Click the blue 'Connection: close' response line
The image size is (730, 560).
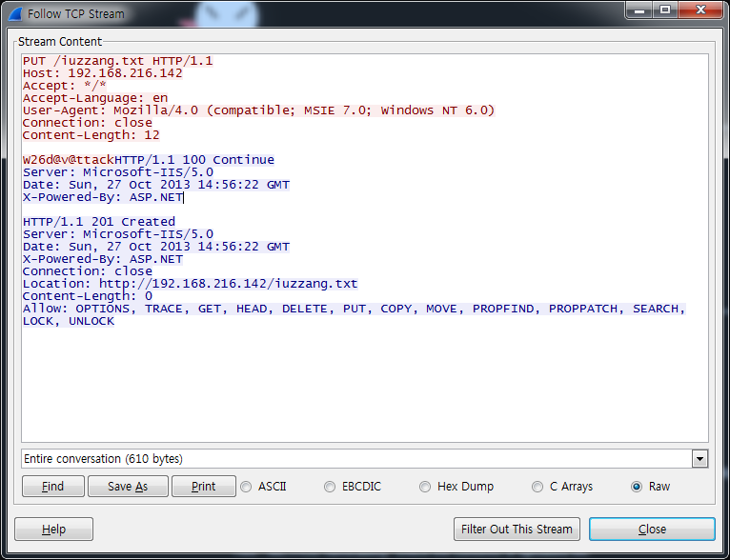[x=88, y=271]
